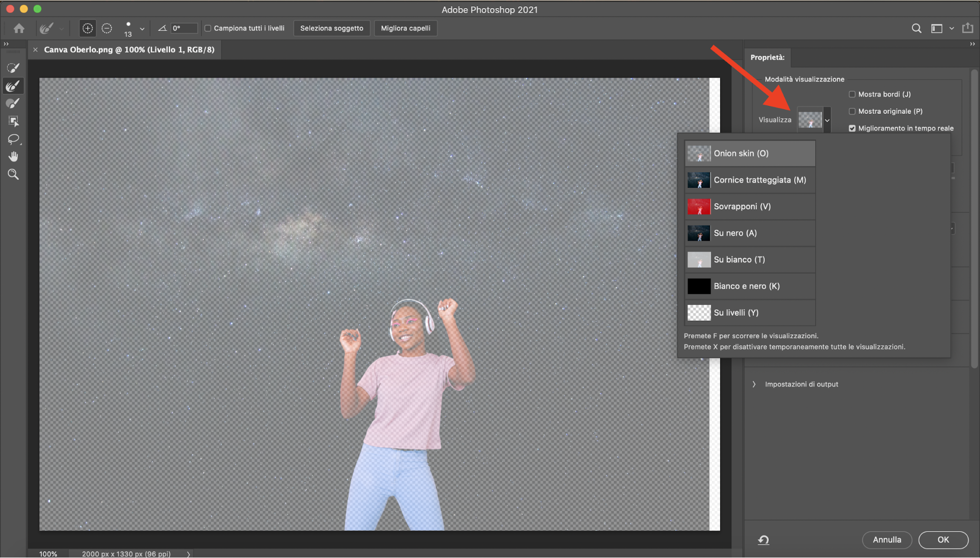The image size is (980, 558).
Task: Select the Hand tool
Action: coord(13,157)
